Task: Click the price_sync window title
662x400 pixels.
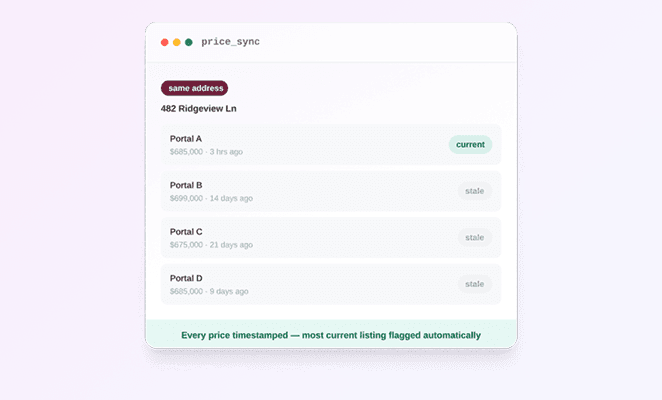Action: point(231,42)
